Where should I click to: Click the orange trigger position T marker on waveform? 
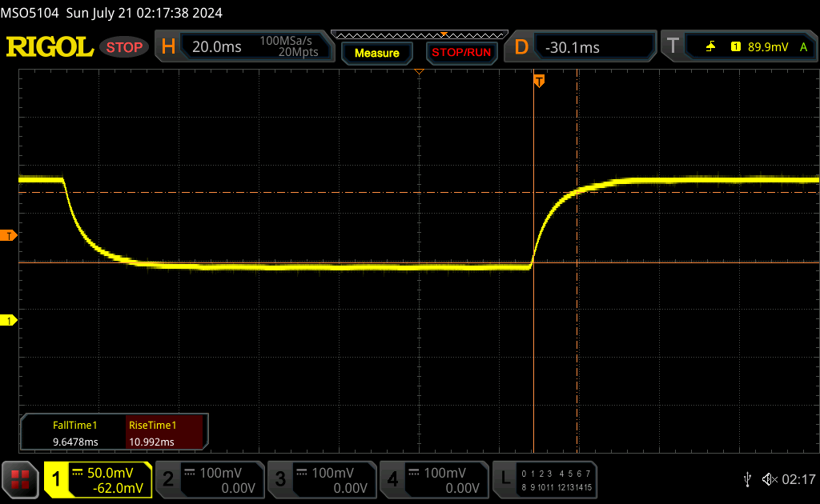pos(539,81)
